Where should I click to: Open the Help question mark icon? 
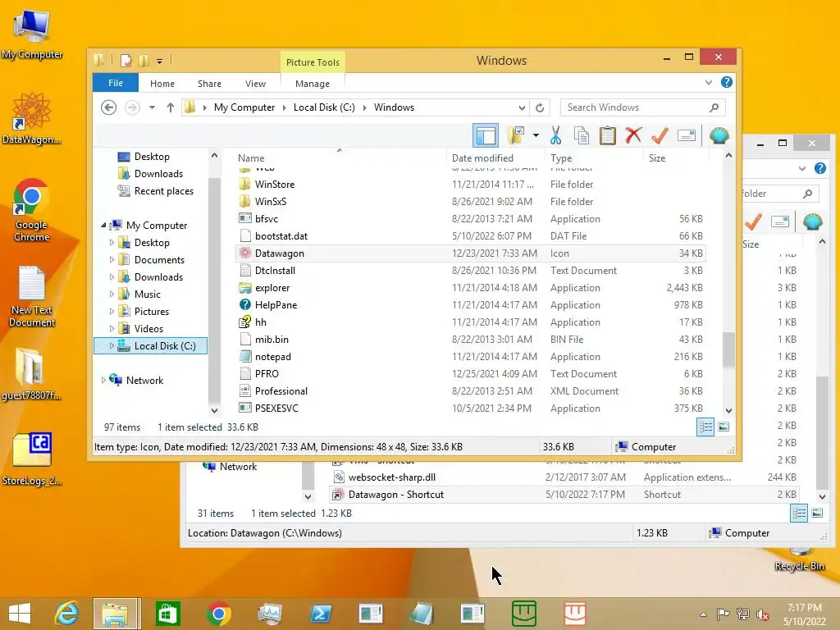tap(727, 82)
